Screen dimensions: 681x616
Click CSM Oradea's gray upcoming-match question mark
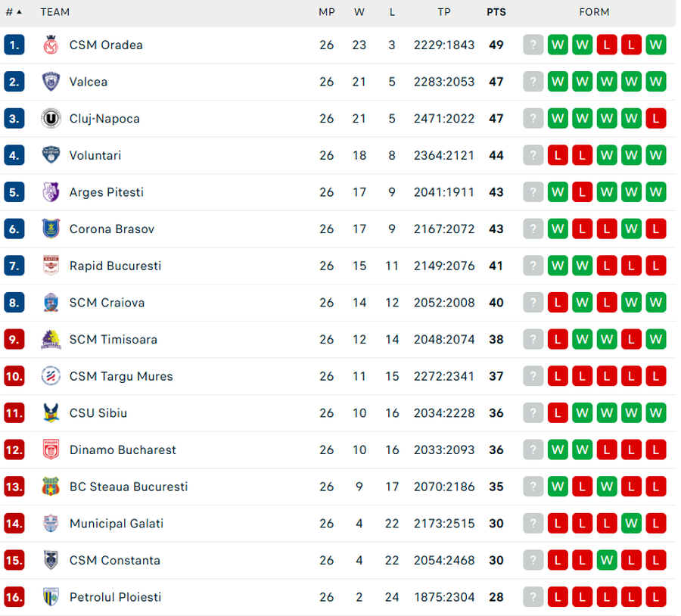click(533, 45)
